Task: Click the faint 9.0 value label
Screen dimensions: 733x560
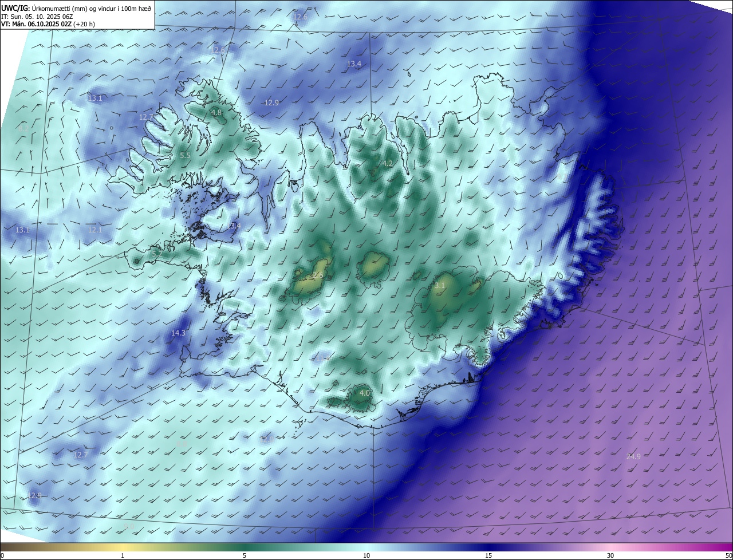Action: (x=129, y=526)
